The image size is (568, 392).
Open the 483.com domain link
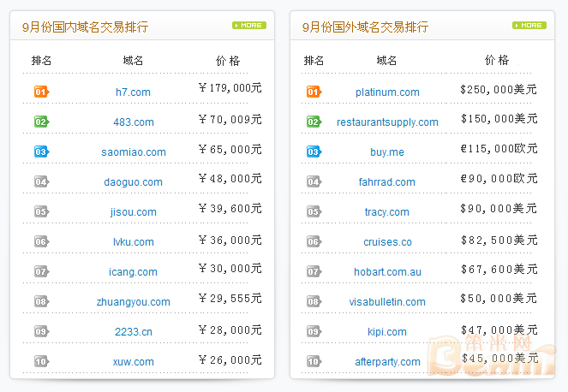point(134,122)
